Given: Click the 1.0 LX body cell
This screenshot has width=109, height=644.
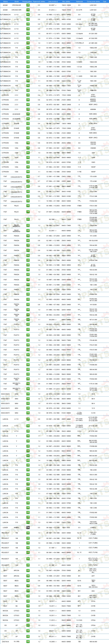Looking at the screenshot, I should [x=79, y=431].
